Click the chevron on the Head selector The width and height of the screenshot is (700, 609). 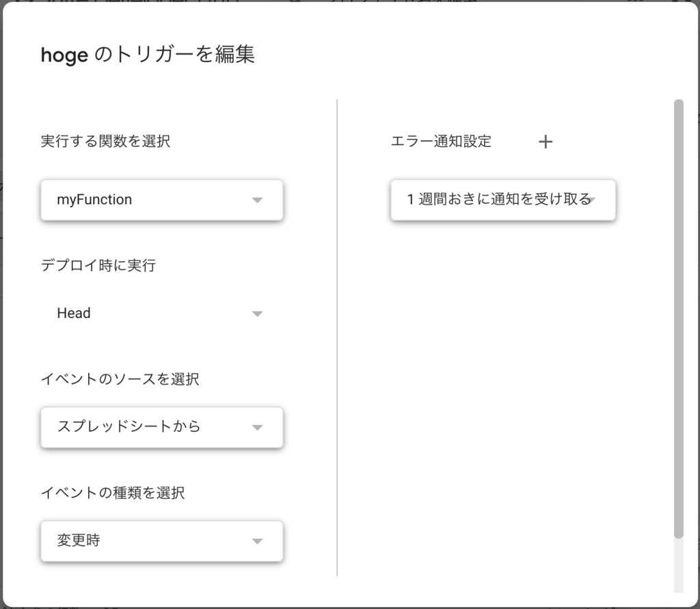click(x=258, y=313)
